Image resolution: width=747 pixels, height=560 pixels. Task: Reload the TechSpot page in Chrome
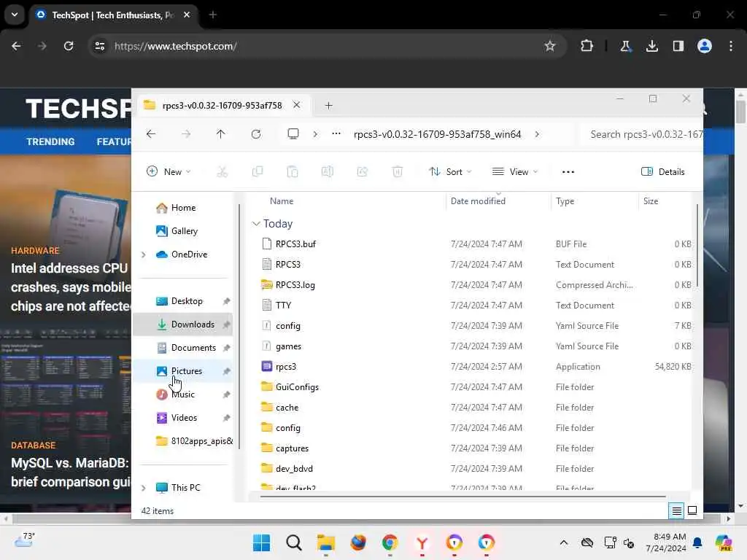coord(69,46)
